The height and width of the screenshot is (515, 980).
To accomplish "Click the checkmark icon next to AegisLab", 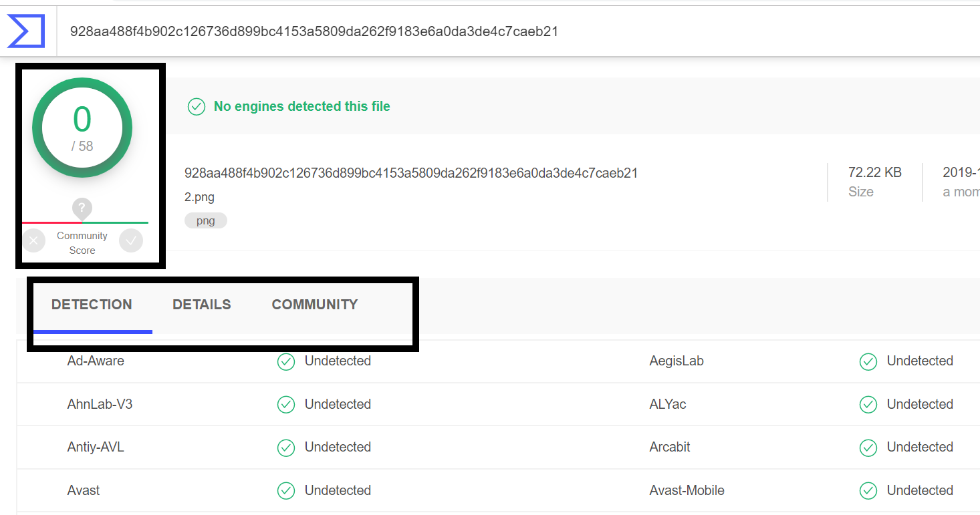I will point(868,361).
